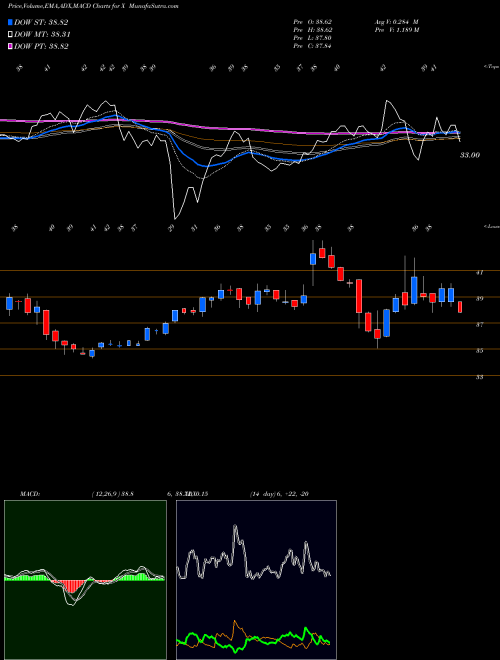Click the '35' price axis label
500x660 pixels.
479,351
